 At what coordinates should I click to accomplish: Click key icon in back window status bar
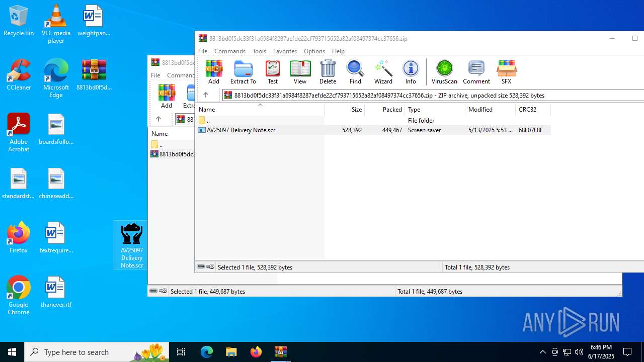pos(163,291)
